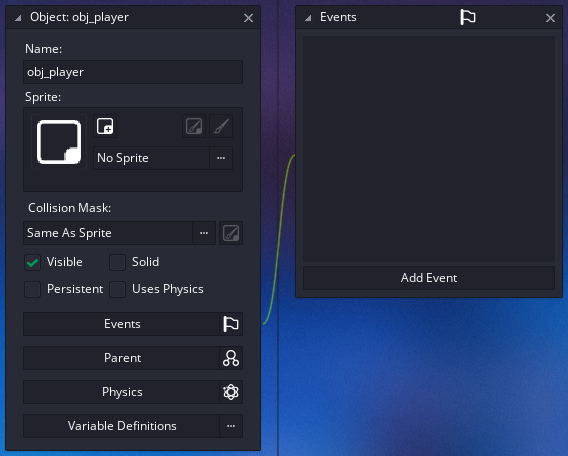This screenshot has height=456, width=568.
Task: Click the Events flag icon in object panel
Action: point(231,324)
